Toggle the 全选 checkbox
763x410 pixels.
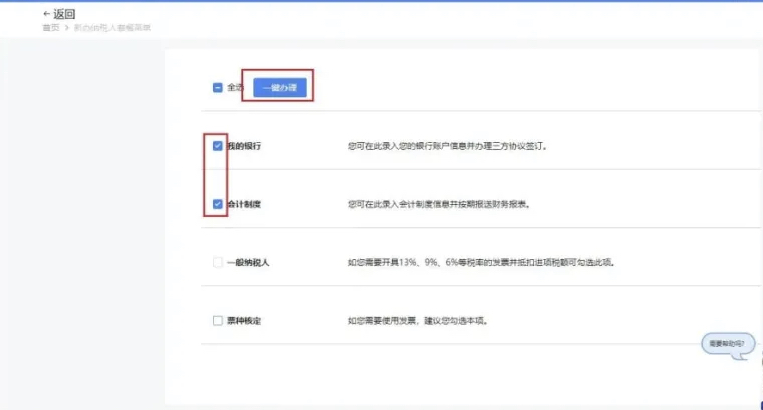[x=217, y=88]
